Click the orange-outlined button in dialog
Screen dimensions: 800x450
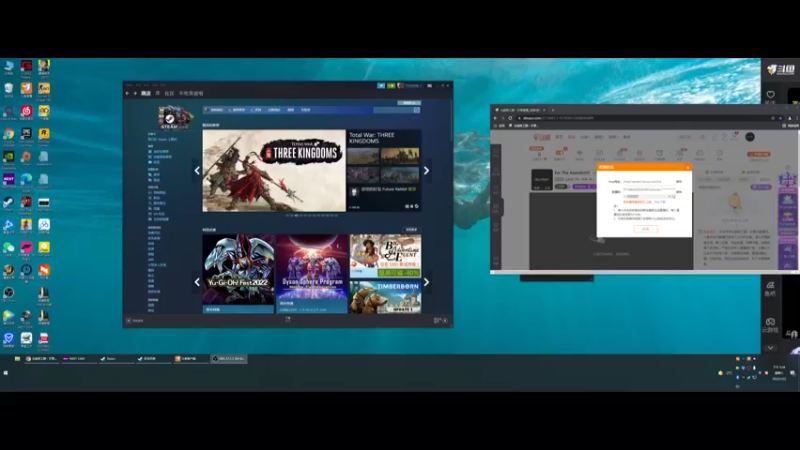(x=645, y=229)
